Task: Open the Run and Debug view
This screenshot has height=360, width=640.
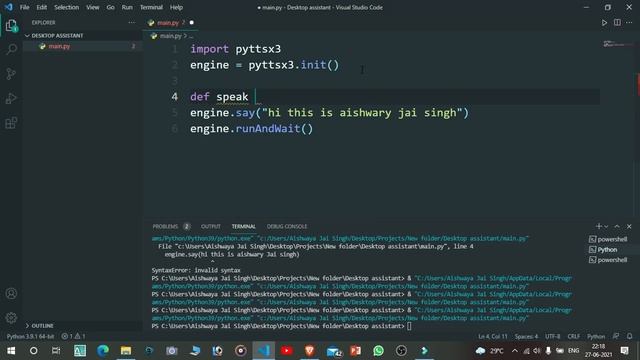Action: coord(11,98)
